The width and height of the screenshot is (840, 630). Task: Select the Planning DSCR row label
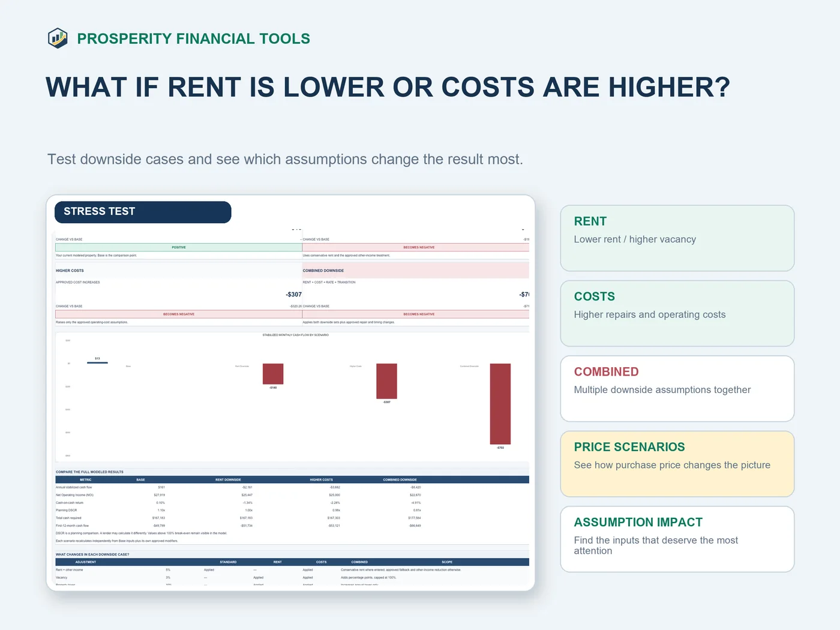[x=66, y=510]
